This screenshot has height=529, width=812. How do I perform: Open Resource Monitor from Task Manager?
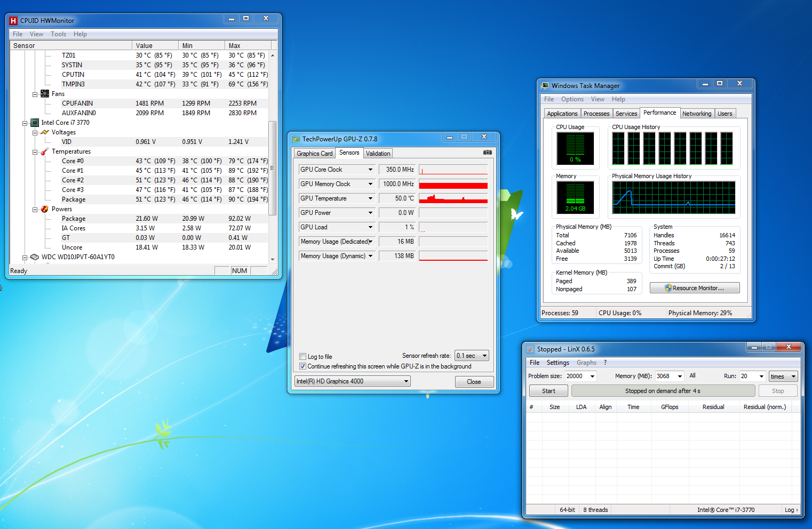click(x=694, y=288)
